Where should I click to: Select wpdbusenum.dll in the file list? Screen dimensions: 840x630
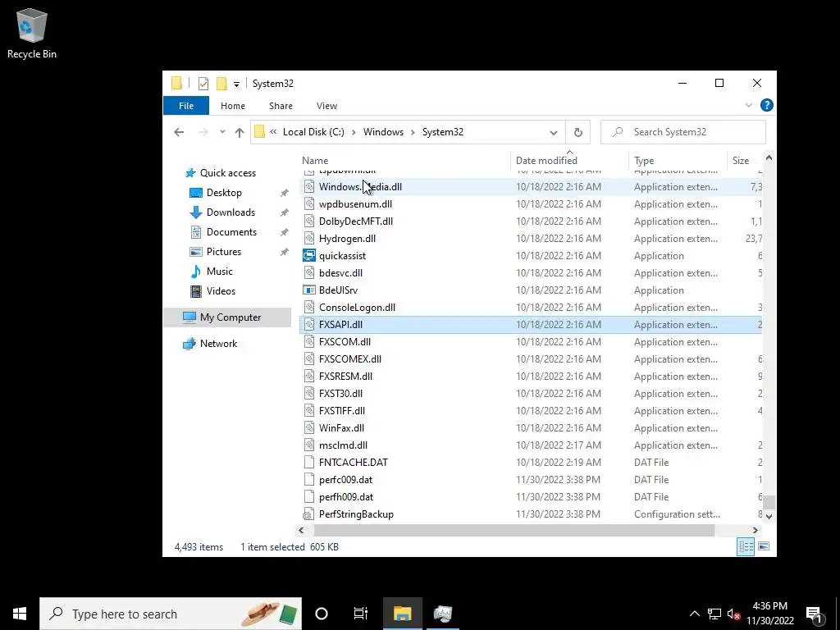tap(355, 204)
